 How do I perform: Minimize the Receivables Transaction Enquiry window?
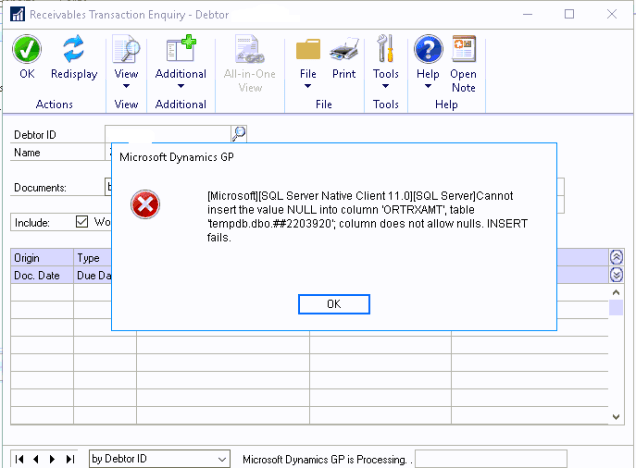527,15
